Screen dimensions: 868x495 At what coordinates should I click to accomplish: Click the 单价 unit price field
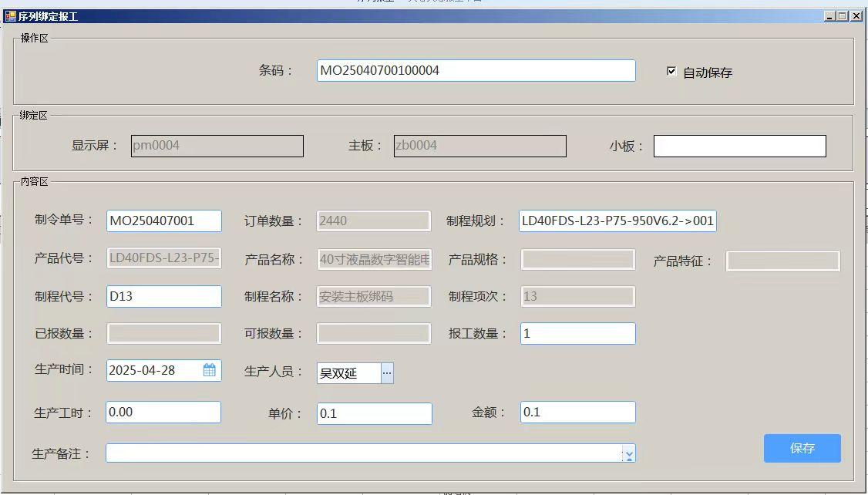pos(374,413)
